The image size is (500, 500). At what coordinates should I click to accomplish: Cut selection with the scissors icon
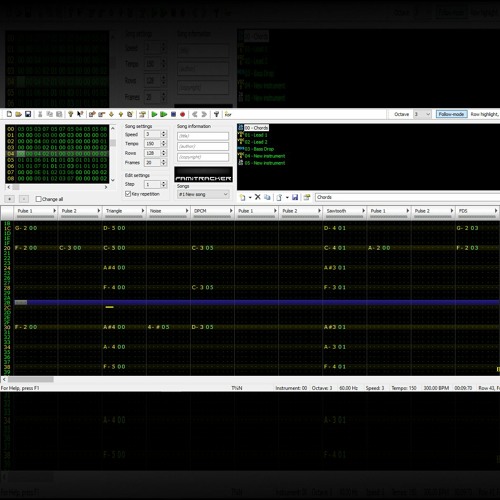point(40,114)
